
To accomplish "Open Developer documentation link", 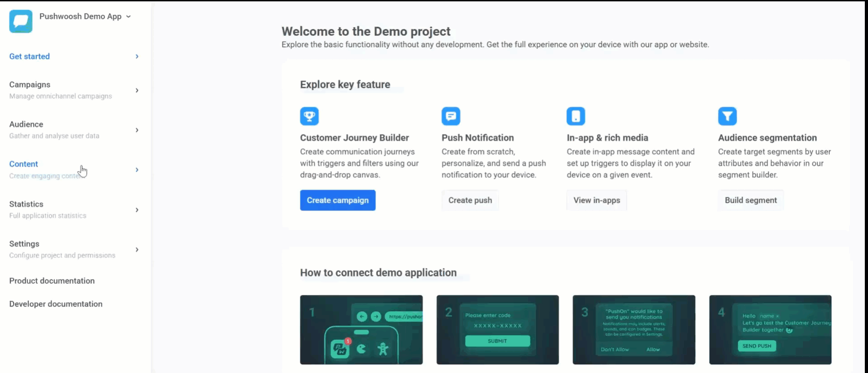I will 56,304.
